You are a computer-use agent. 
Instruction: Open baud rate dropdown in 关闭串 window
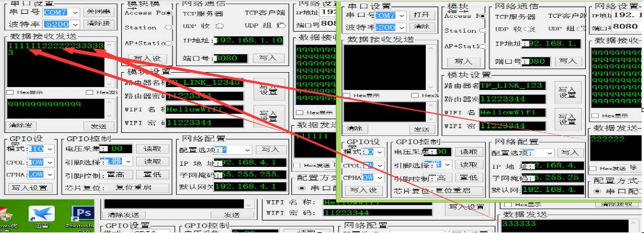tap(61, 24)
